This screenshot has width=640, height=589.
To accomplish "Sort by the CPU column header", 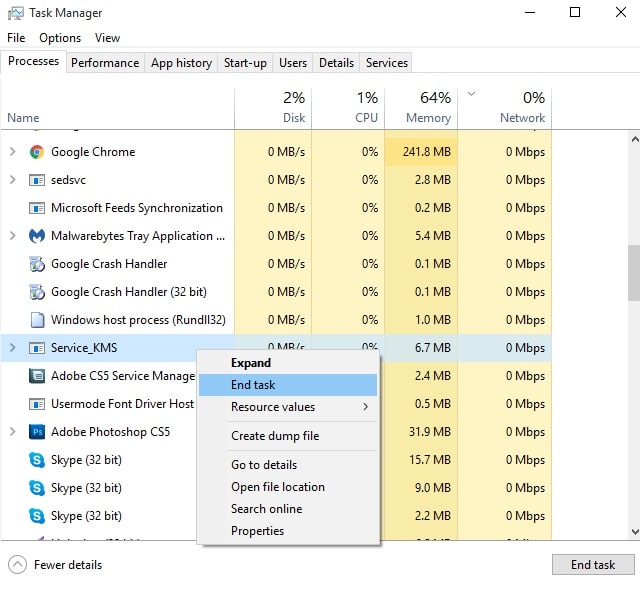I will pos(348,108).
